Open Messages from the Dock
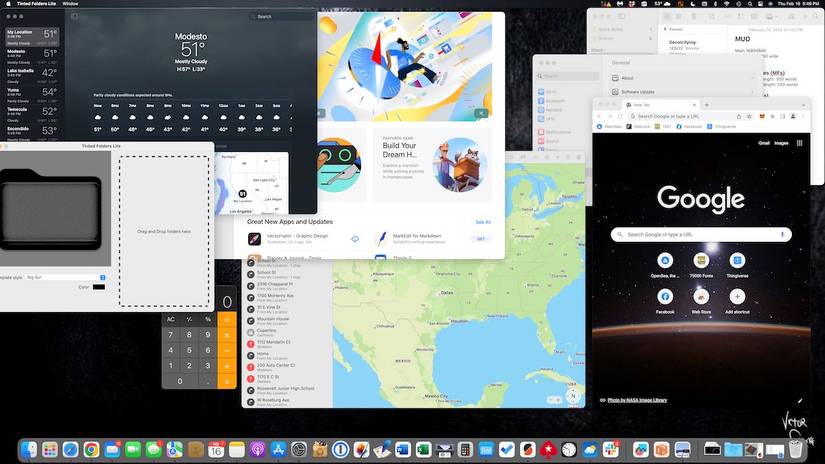 pyautogui.click(x=154, y=450)
